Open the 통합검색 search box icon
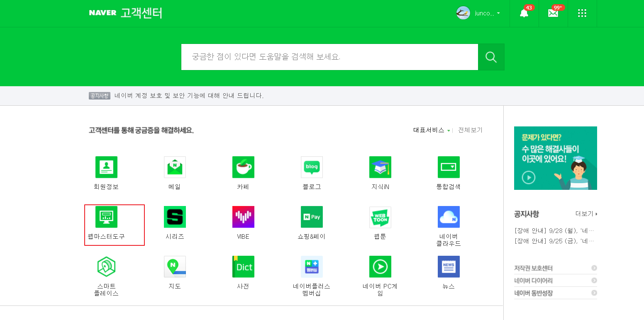644x320 pixels. tap(449, 167)
